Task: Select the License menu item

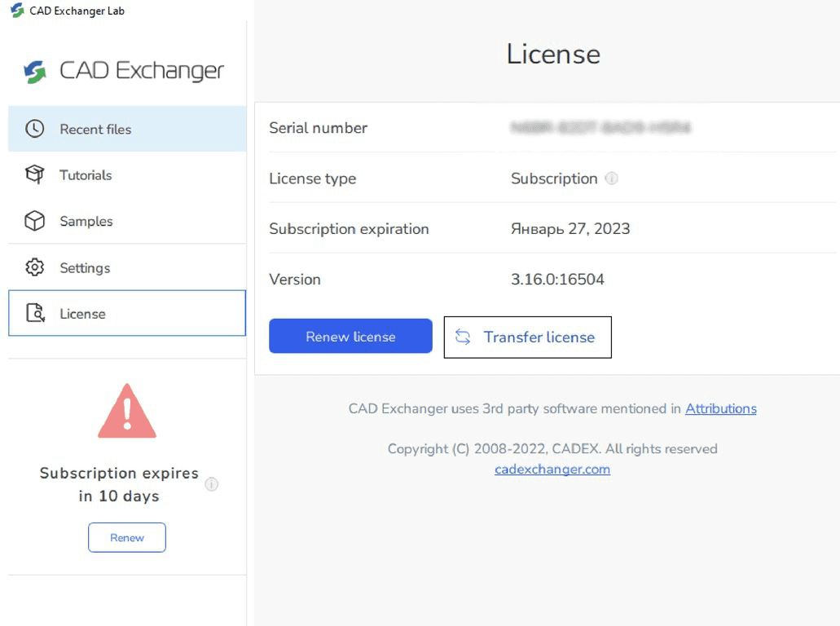Action: pos(127,314)
